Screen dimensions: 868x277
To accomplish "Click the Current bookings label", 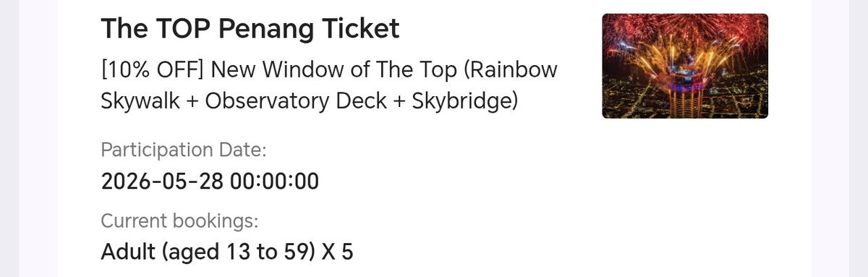I will [x=179, y=221].
